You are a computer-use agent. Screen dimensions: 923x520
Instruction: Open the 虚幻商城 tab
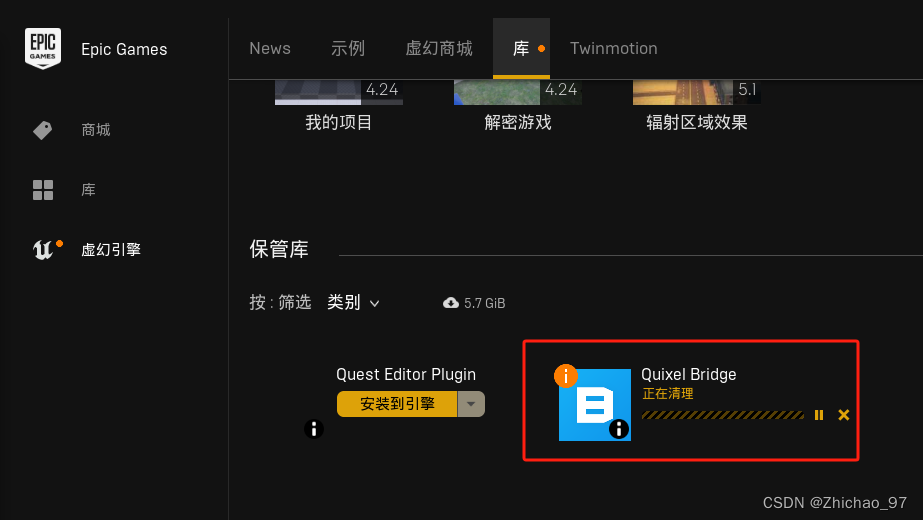click(439, 48)
